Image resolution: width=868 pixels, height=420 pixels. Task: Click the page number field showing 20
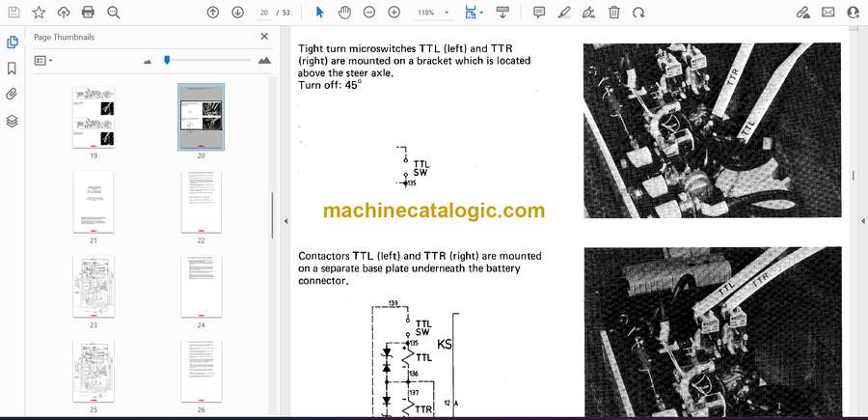point(264,13)
